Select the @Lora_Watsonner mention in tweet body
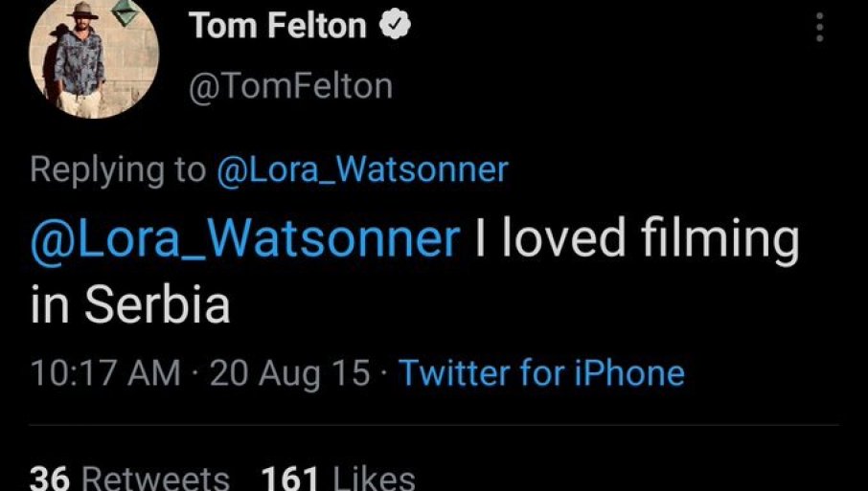The height and width of the screenshot is (491, 868). click(x=245, y=239)
